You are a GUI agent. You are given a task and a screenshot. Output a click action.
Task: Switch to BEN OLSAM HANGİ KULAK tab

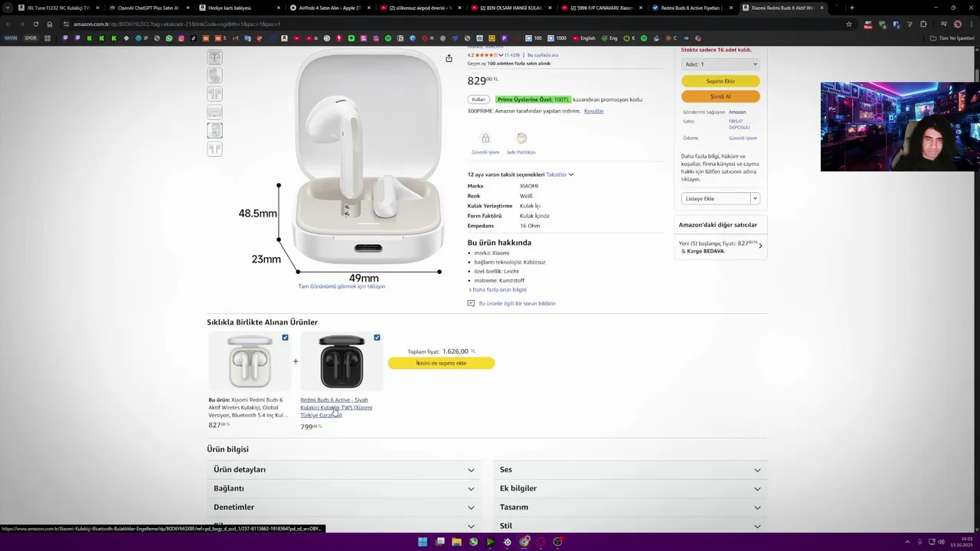pos(511,8)
